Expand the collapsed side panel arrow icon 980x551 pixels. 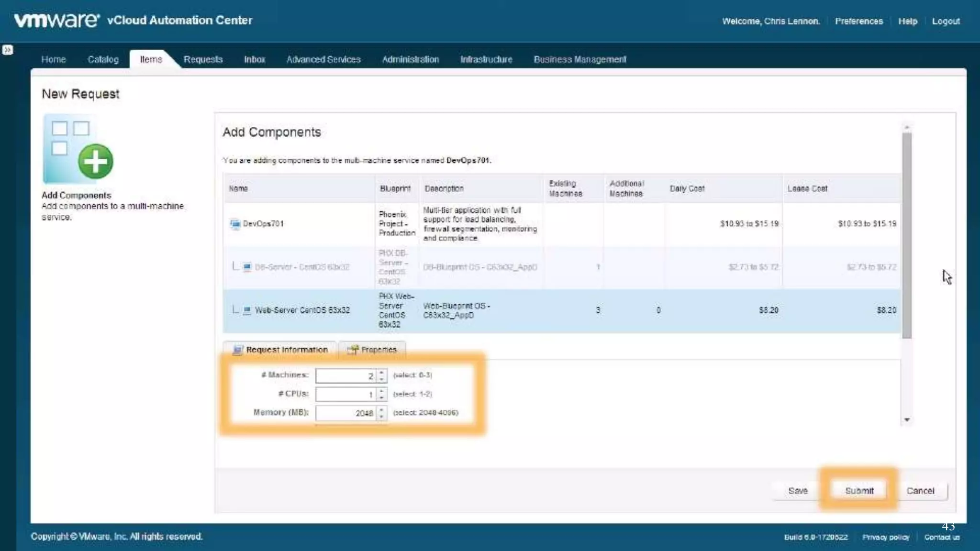pyautogui.click(x=8, y=50)
